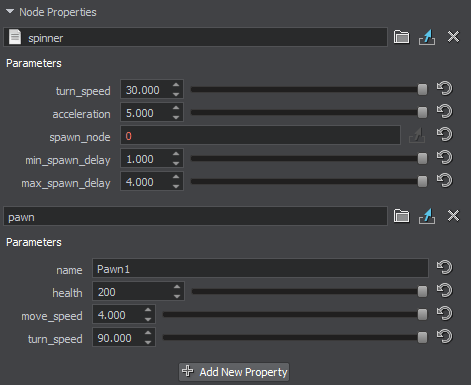
Task: Reset acceleration parameter to default
Action: 445,112
